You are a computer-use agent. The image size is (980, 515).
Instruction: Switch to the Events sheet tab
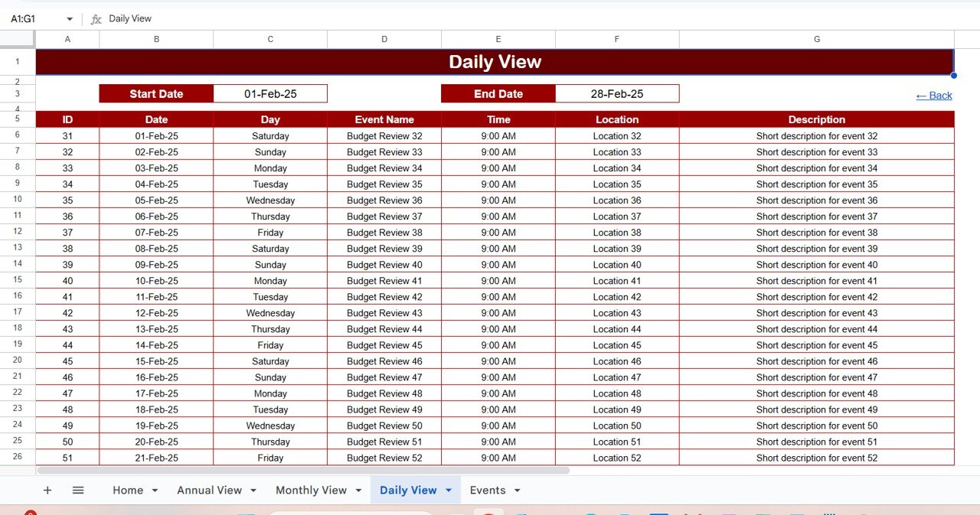pos(487,491)
